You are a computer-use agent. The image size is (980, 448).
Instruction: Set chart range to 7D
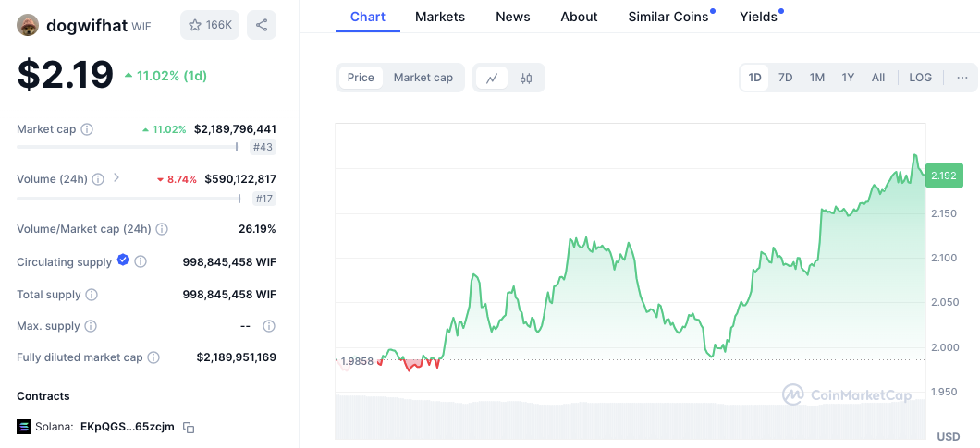pyautogui.click(x=785, y=78)
